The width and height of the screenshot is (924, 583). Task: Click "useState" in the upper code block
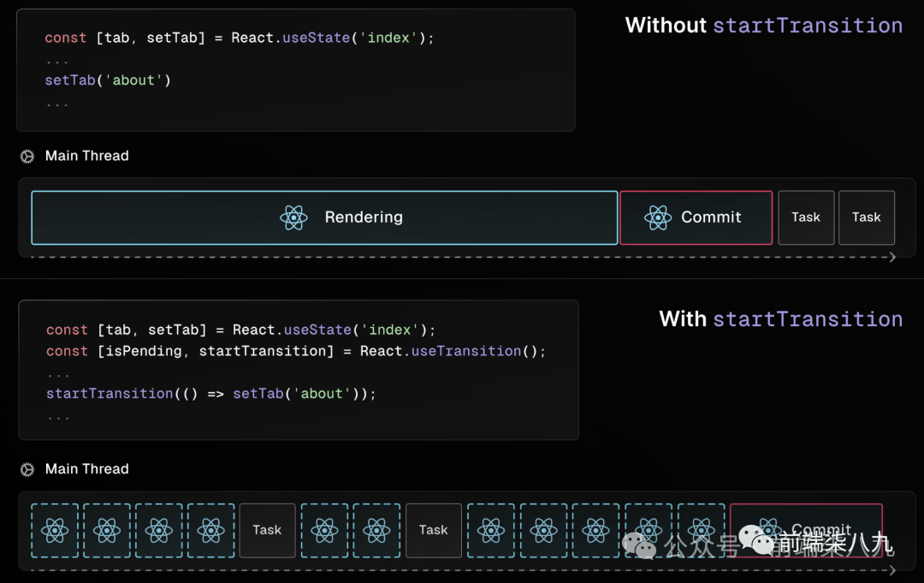tap(317, 38)
